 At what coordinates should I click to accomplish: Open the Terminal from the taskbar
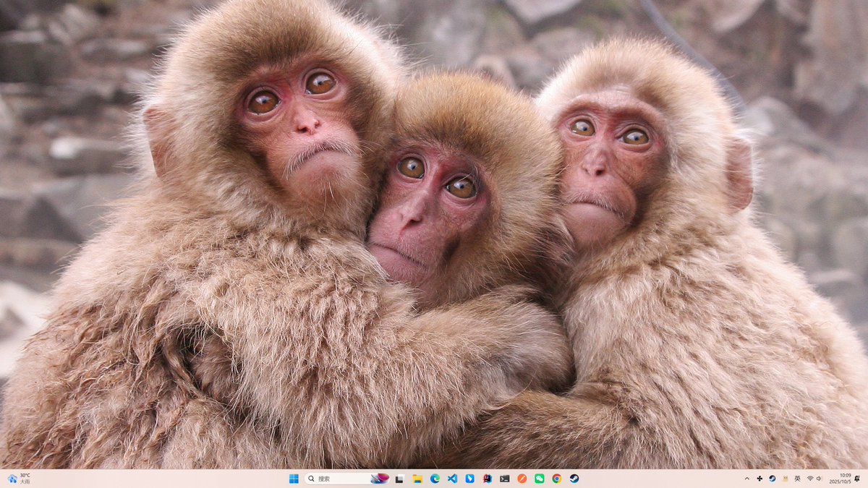pyautogui.click(x=504, y=479)
